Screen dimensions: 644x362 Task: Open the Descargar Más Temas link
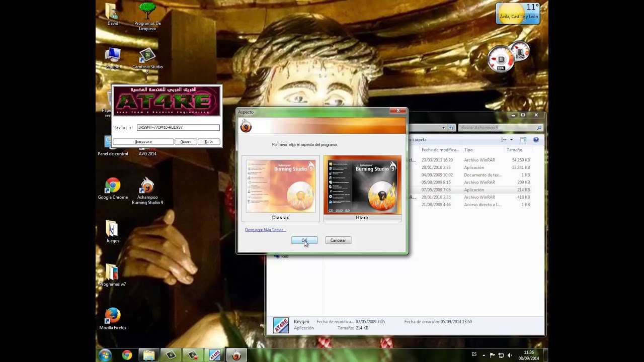[x=266, y=230]
